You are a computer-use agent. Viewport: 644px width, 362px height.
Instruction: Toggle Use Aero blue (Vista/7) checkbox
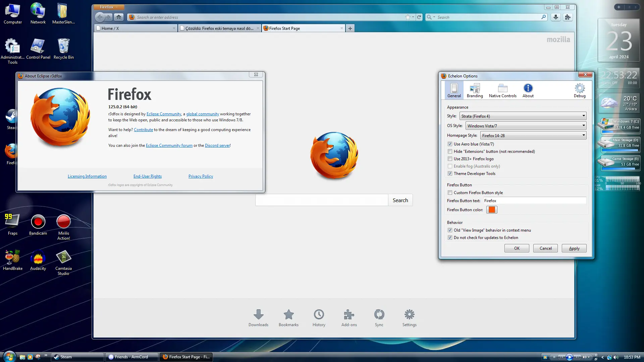[x=450, y=144]
